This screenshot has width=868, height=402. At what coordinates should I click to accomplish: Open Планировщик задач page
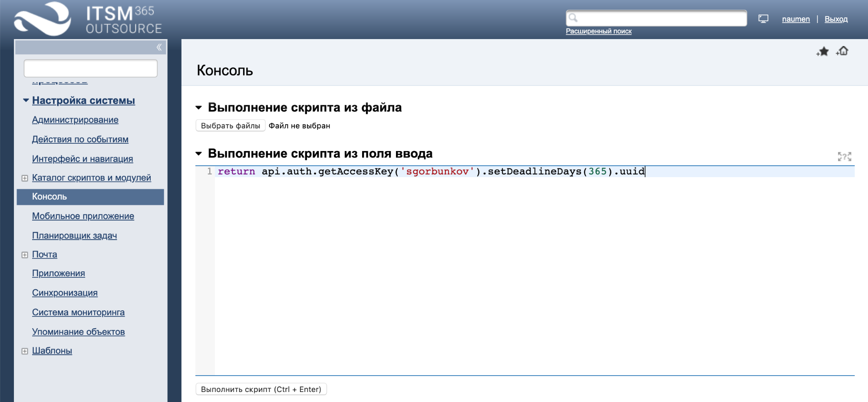click(x=74, y=236)
